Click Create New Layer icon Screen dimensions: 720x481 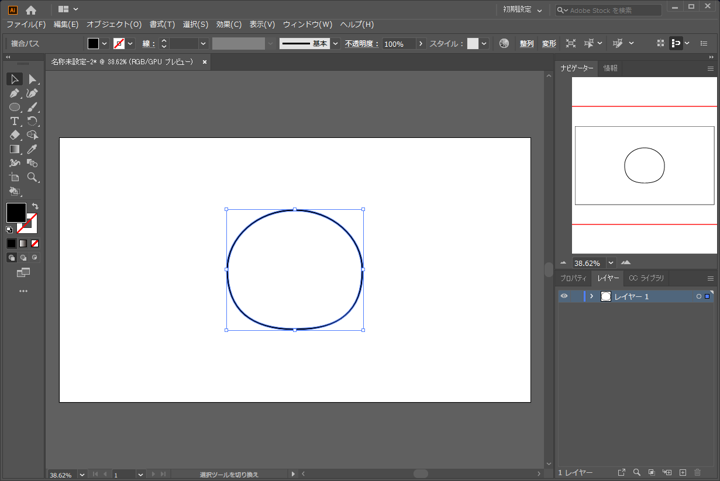click(x=683, y=472)
